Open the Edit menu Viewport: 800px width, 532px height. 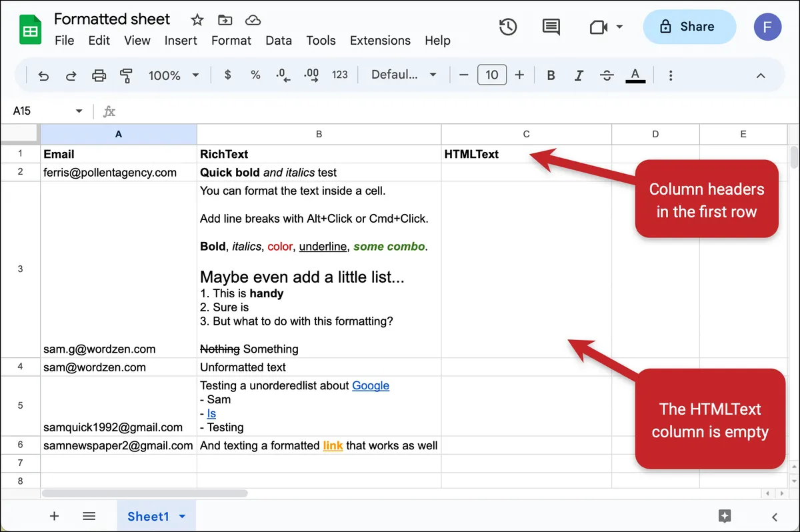pos(99,41)
